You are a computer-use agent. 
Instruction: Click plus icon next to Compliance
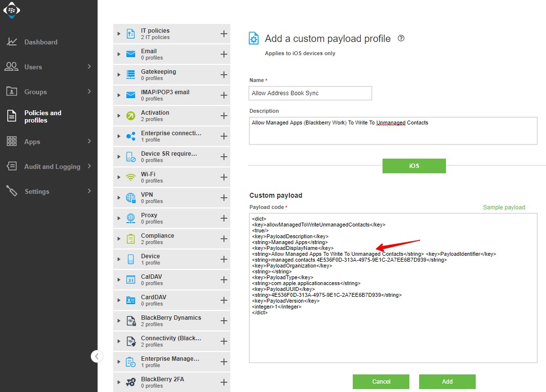[x=224, y=239]
